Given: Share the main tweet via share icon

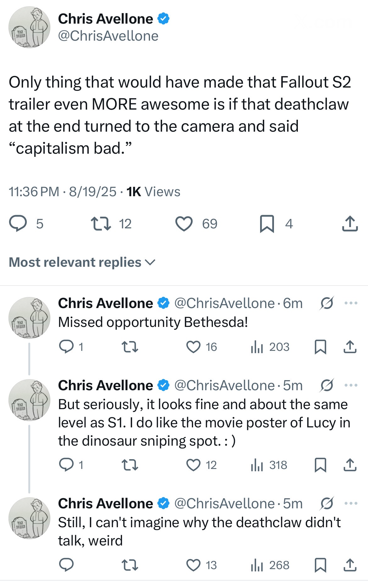Looking at the screenshot, I should point(350,224).
